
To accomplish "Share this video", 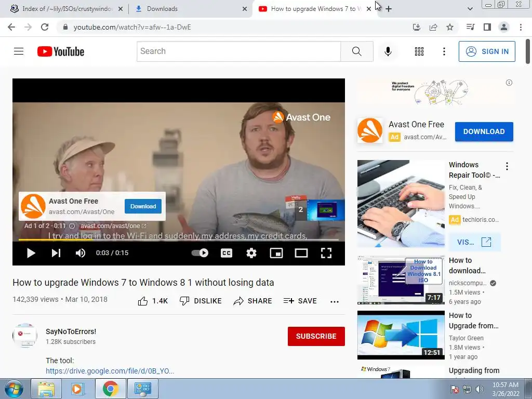I will [252, 301].
